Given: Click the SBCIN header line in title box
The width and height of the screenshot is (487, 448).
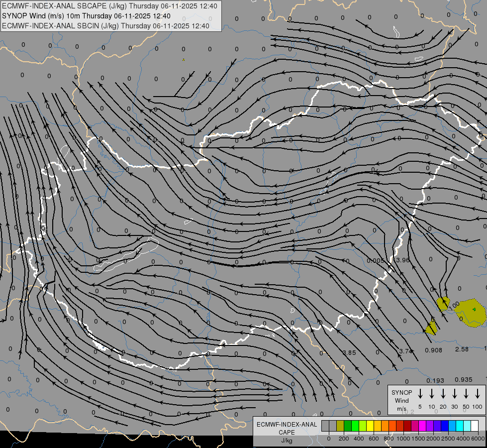Looking at the screenshot, I should tap(105, 26).
